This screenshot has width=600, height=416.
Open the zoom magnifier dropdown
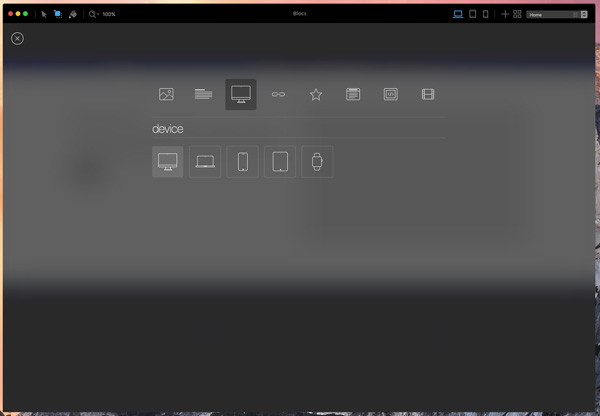(93, 14)
